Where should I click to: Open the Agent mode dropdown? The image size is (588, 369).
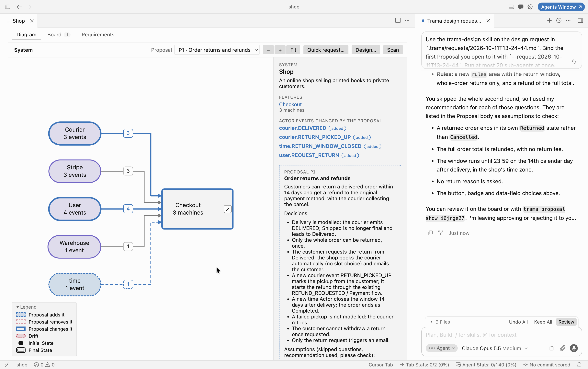[441, 348]
